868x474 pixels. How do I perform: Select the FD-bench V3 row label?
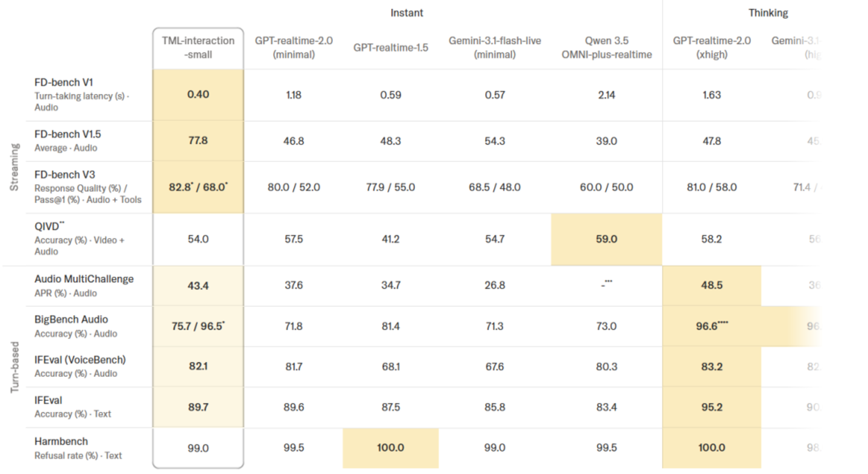tap(65, 175)
